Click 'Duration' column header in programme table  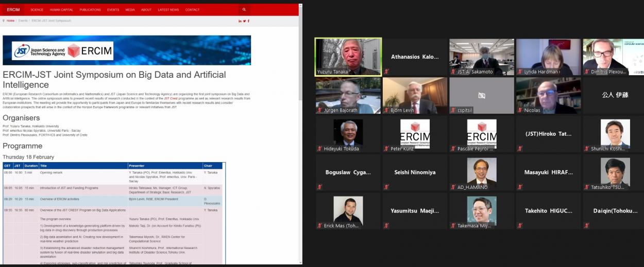coord(31,166)
